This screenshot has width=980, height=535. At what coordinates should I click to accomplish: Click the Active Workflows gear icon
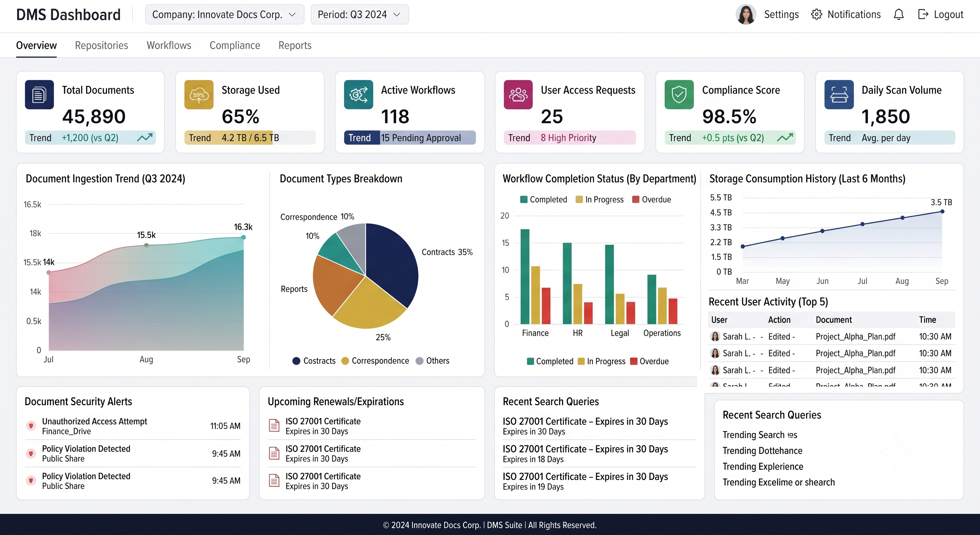click(x=358, y=94)
